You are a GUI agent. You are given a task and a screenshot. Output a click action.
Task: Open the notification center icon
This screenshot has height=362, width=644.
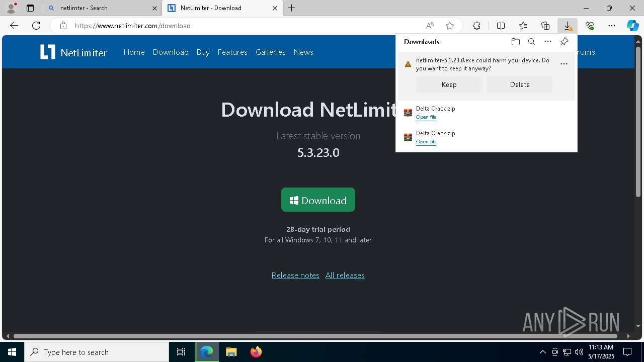[x=627, y=352]
